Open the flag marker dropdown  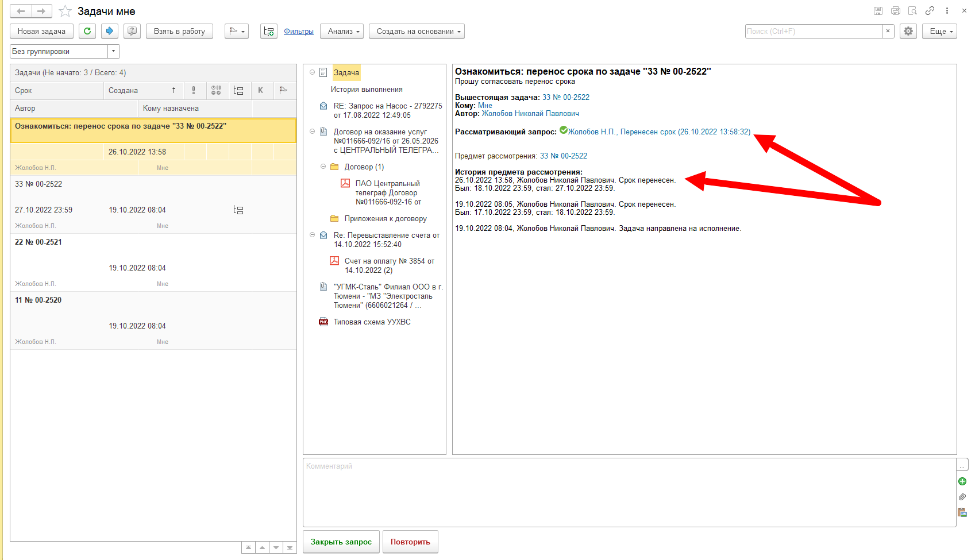(x=237, y=31)
